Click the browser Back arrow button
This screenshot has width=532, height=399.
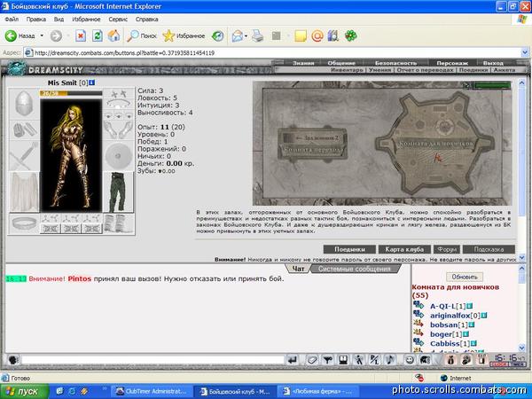pyautogui.click(x=11, y=35)
